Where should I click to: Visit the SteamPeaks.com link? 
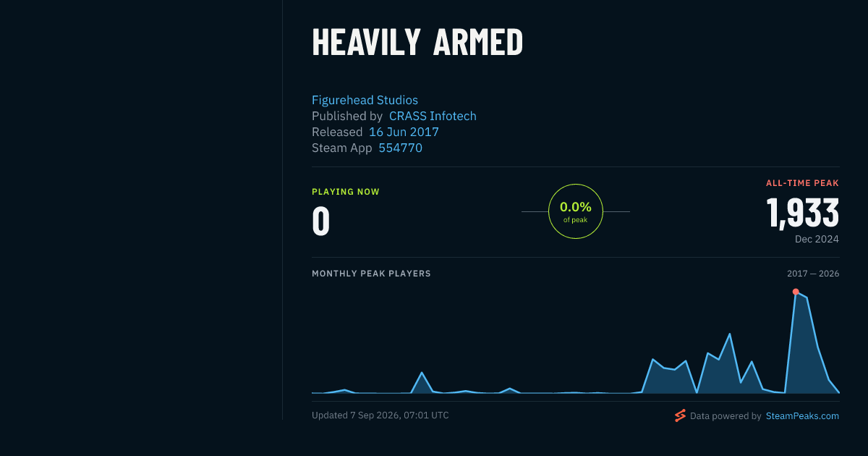[x=802, y=415]
